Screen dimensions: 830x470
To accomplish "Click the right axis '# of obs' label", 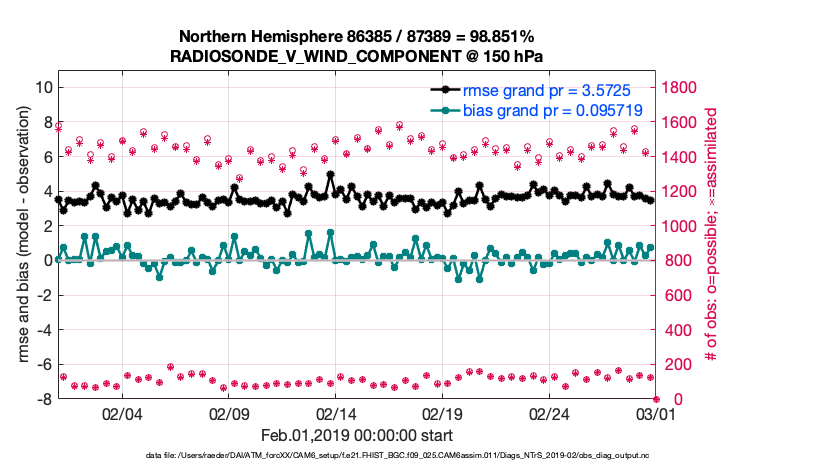I will click(x=713, y=235).
